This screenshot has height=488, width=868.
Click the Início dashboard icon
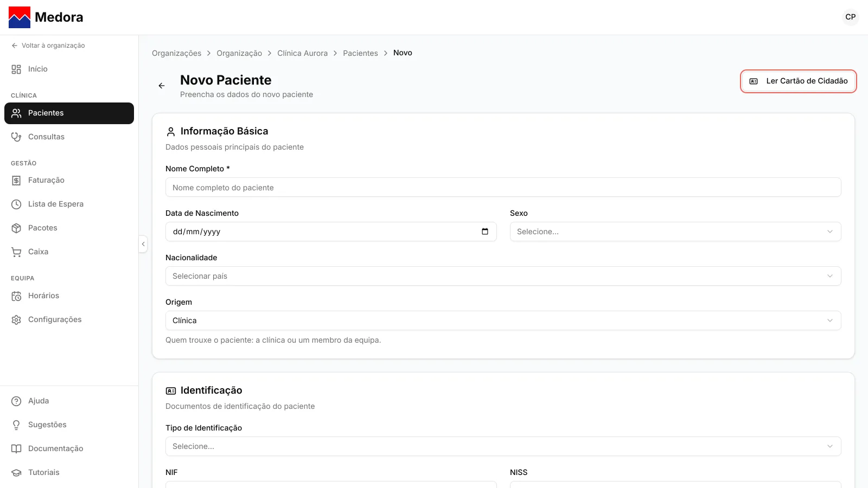(x=16, y=69)
